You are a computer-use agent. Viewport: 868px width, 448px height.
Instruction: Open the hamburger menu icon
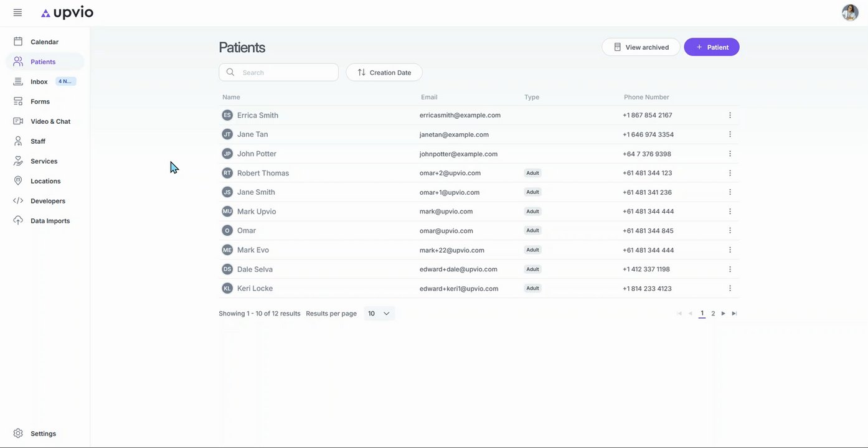(x=17, y=12)
